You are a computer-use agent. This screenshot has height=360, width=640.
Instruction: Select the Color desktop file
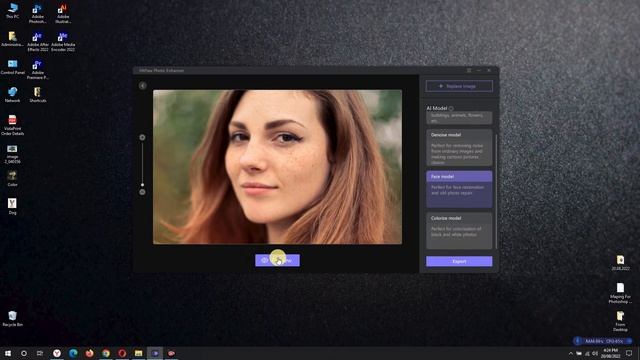[13, 179]
